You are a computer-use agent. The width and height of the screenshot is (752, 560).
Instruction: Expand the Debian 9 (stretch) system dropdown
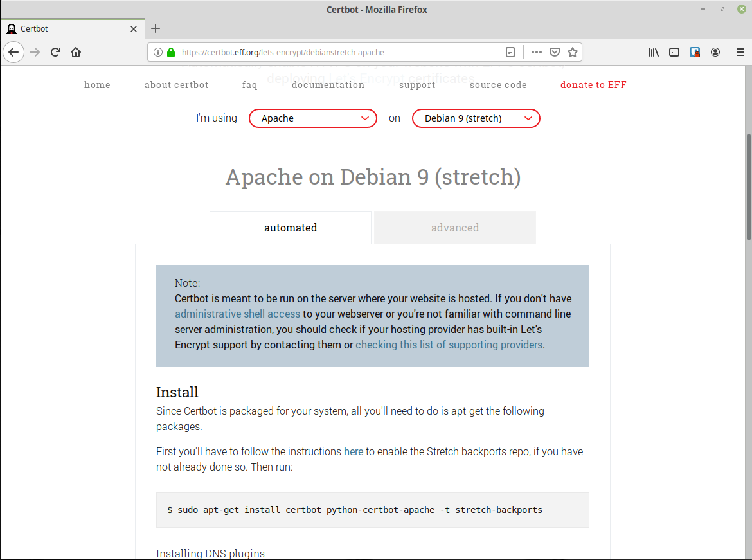[x=476, y=118]
